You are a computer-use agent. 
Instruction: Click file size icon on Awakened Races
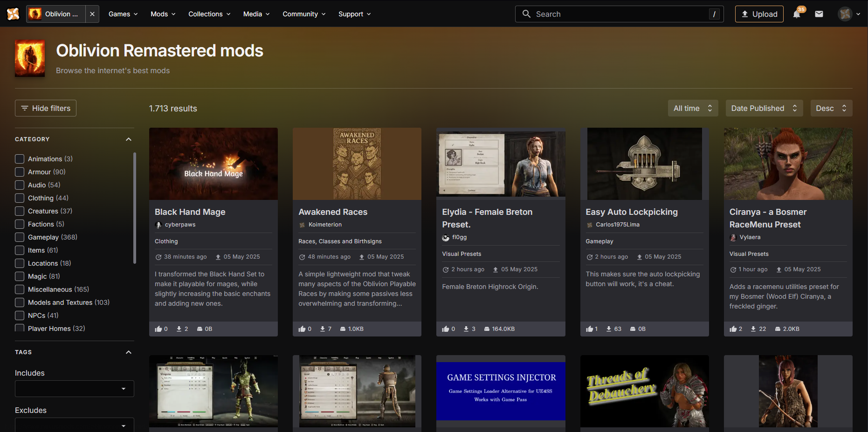point(343,329)
